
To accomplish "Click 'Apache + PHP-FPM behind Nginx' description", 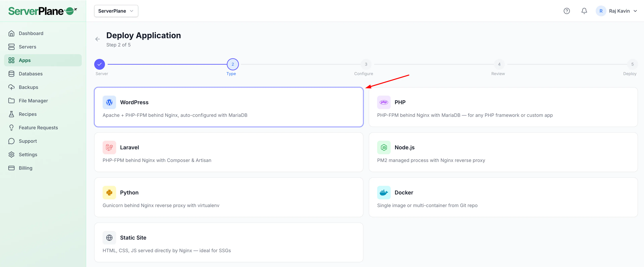I will pos(175,115).
